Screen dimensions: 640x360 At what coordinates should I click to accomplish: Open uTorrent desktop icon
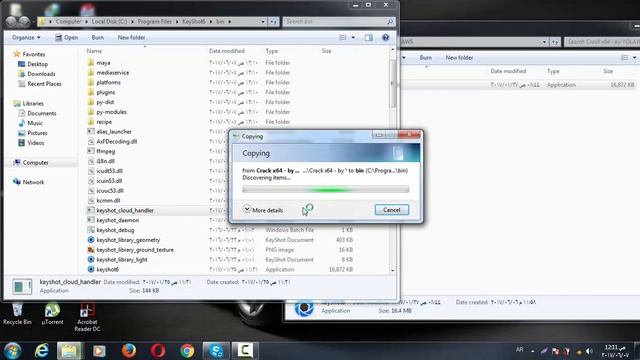(x=52, y=314)
